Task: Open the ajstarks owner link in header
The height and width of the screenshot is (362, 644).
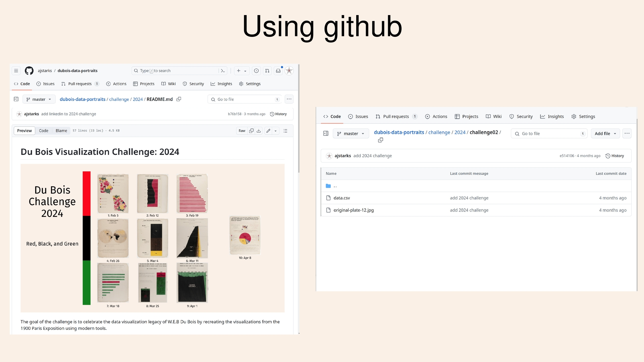Action: [45, 71]
